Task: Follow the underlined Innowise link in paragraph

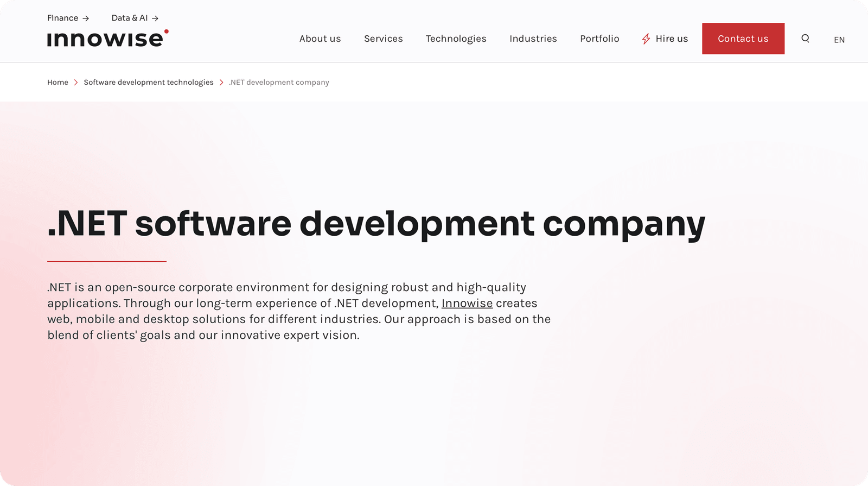Action: point(467,304)
